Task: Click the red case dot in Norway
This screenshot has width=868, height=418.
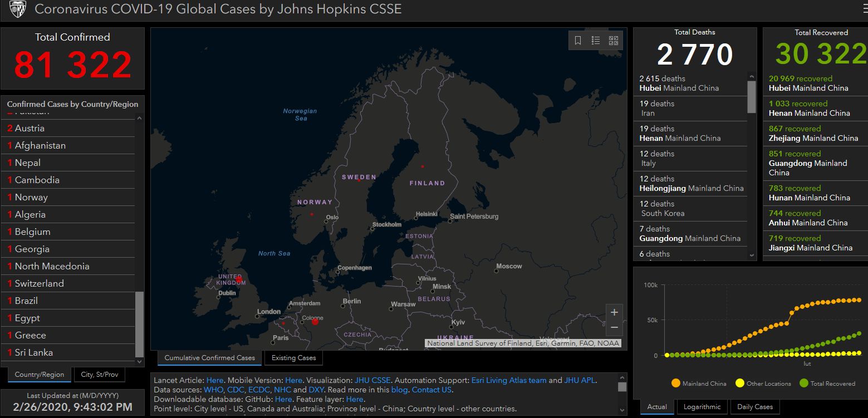Action: (311, 214)
